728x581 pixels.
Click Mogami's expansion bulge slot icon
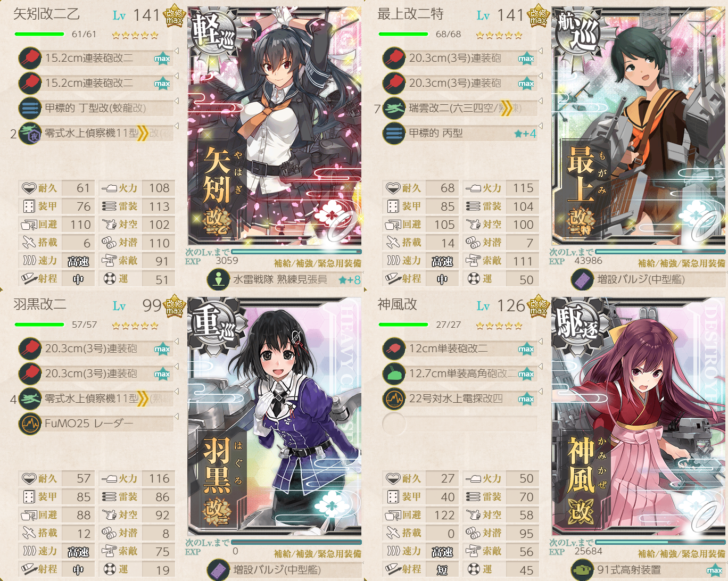(582, 279)
